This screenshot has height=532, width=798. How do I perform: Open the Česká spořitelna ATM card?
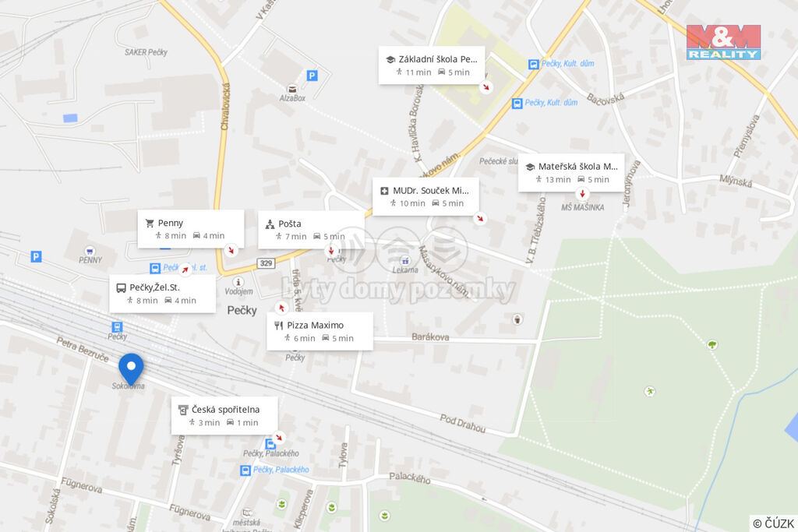tap(224, 415)
